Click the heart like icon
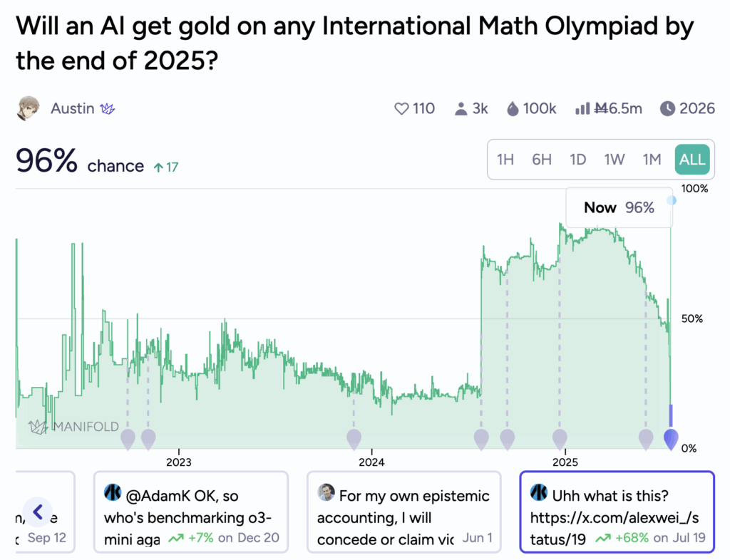The height and width of the screenshot is (560, 730). pyautogui.click(x=401, y=109)
